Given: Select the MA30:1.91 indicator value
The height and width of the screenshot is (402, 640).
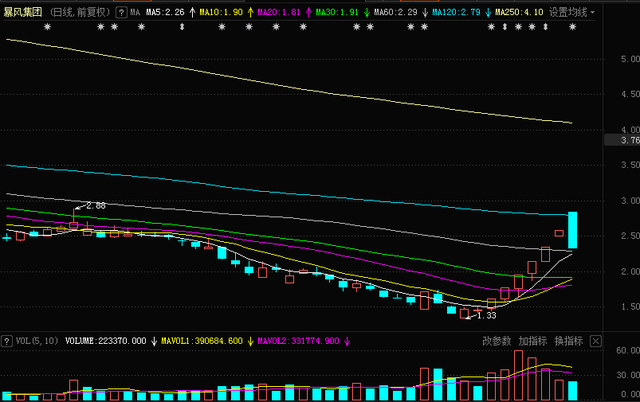Looking at the screenshot, I should tap(337, 13).
